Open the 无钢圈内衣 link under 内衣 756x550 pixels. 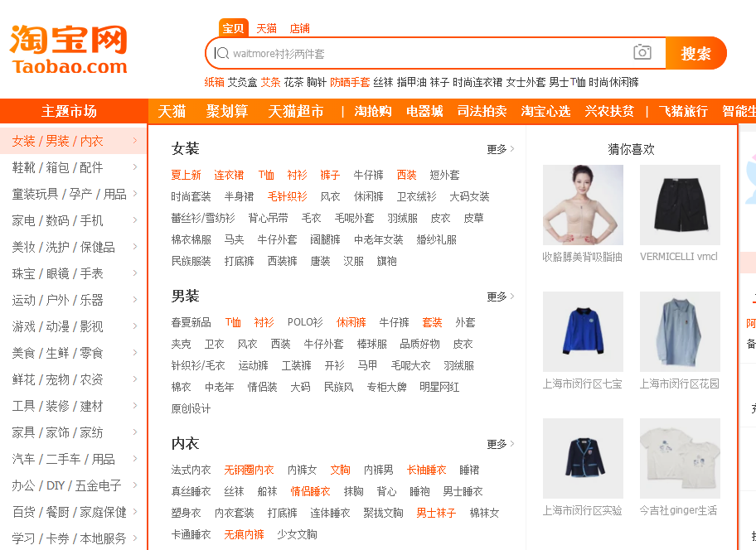coord(249,470)
